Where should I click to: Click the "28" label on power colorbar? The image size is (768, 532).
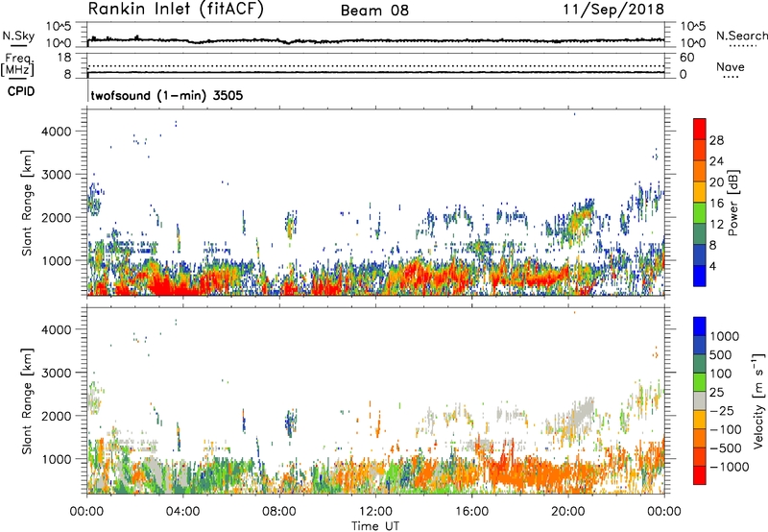click(x=716, y=140)
